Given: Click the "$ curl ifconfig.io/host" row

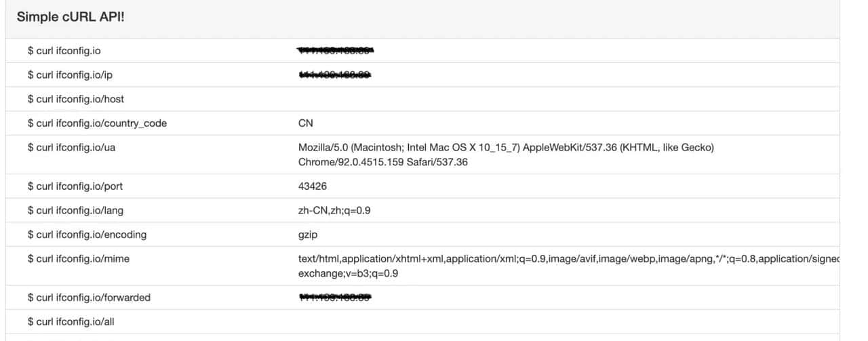Looking at the screenshot, I should tap(76, 99).
